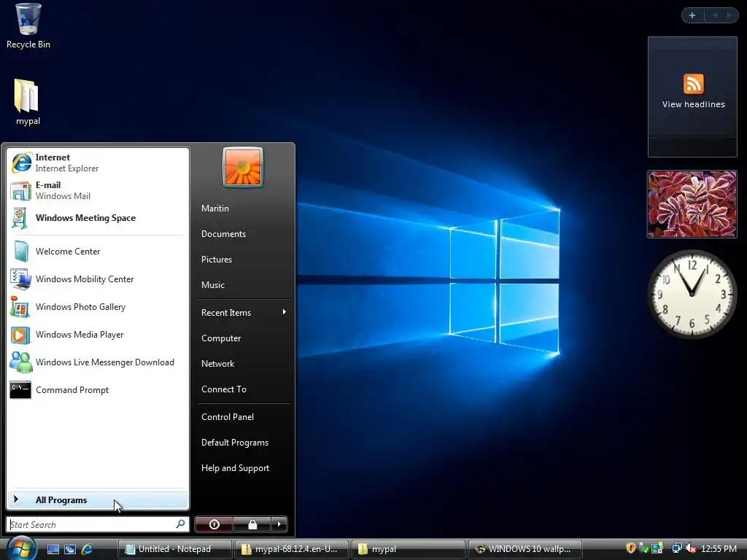Click the user account flower picture

coord(243,167)
